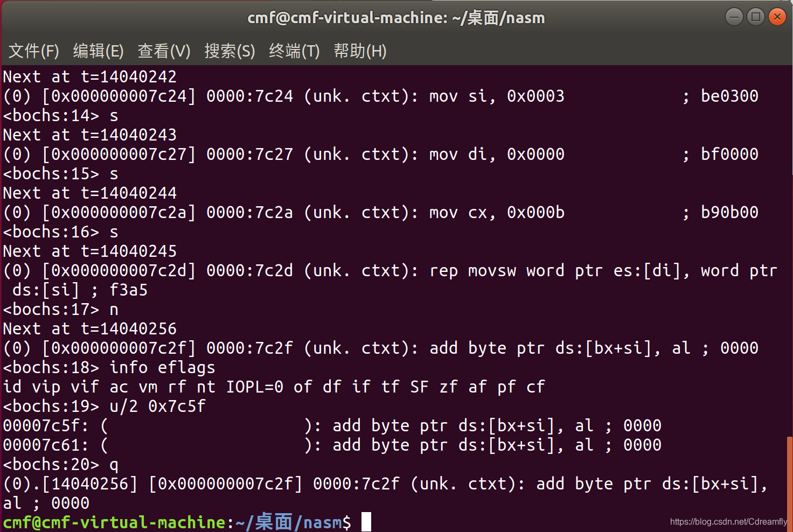Click the 'al ; 0000' final output line

[x=46, y=503]
